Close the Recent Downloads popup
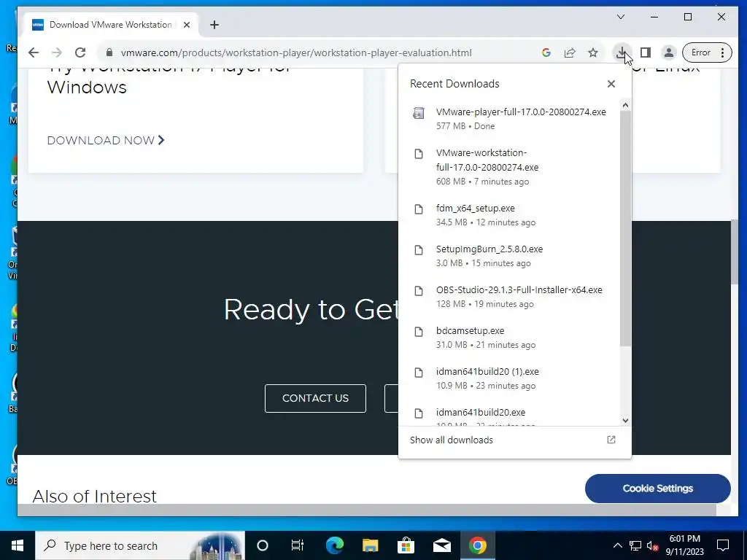747x560 pixels. point(611,84)
